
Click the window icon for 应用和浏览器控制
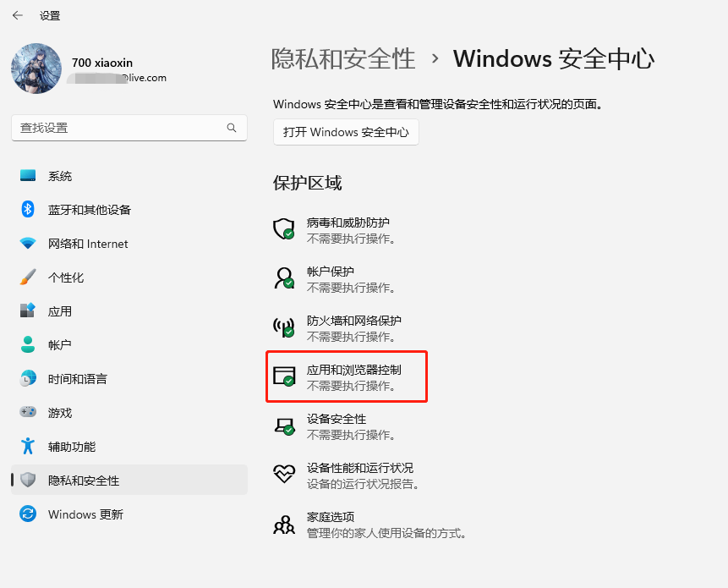pos(284,376)
